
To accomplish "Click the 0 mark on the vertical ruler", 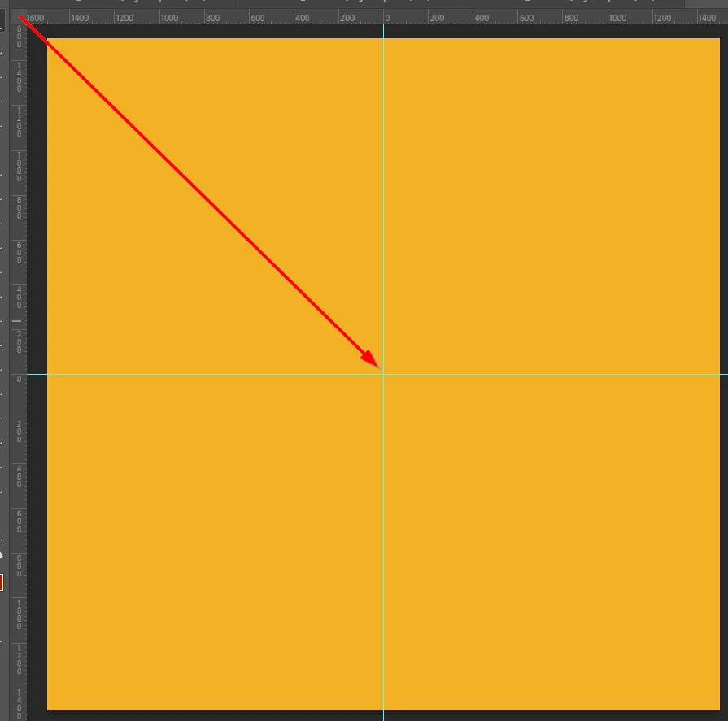I will pyautogui.click(x=19, y=379).
